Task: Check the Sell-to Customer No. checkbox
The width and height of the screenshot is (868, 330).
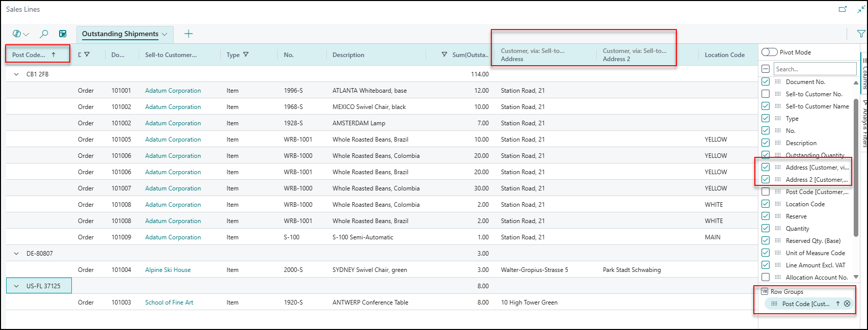Action: (x=766, y=94)
